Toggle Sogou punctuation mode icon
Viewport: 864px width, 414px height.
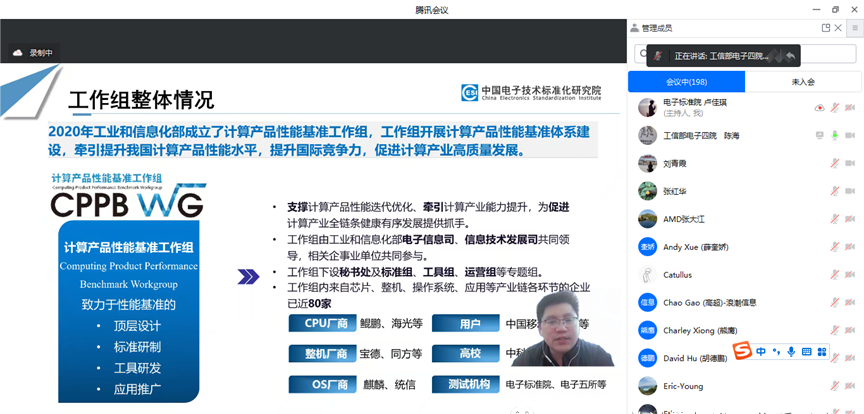[776, 351]
